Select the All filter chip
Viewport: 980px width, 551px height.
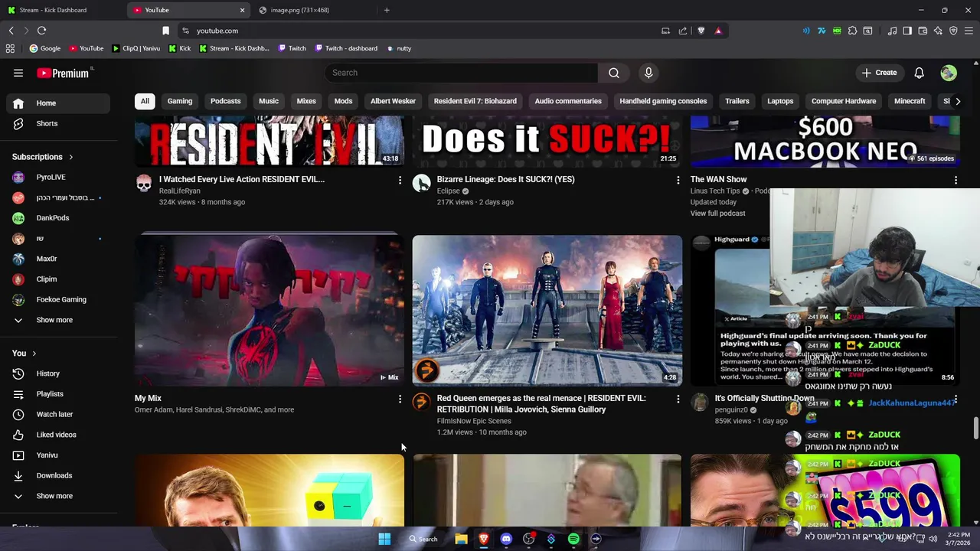coord(145,101)
